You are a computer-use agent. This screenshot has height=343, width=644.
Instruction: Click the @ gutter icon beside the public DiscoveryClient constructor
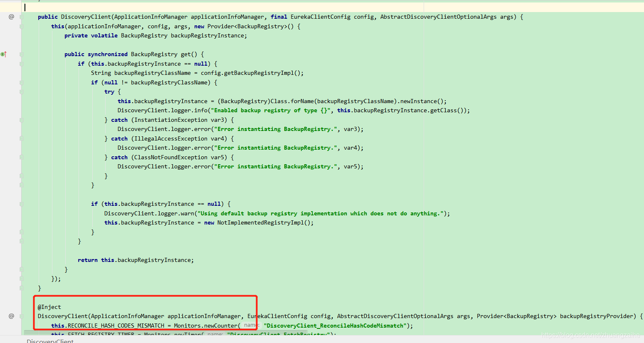tap(11, 17)
